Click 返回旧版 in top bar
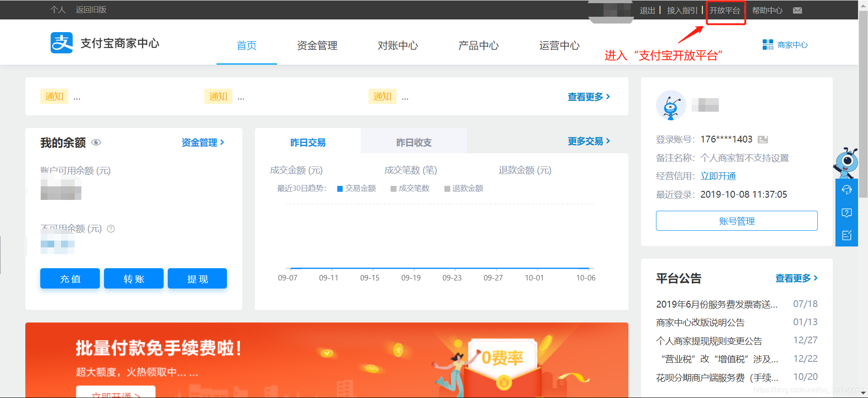This screenshot has height=398, width=868. [x=91, y=9]
